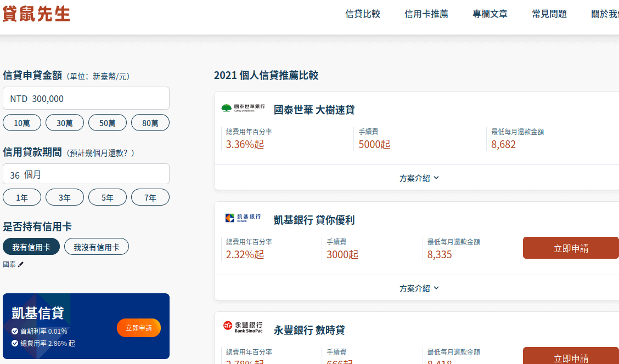Click 立即申請 for 凱基銀行 貸你優利
Screen dimensions: 619x364
coord(571,248)
